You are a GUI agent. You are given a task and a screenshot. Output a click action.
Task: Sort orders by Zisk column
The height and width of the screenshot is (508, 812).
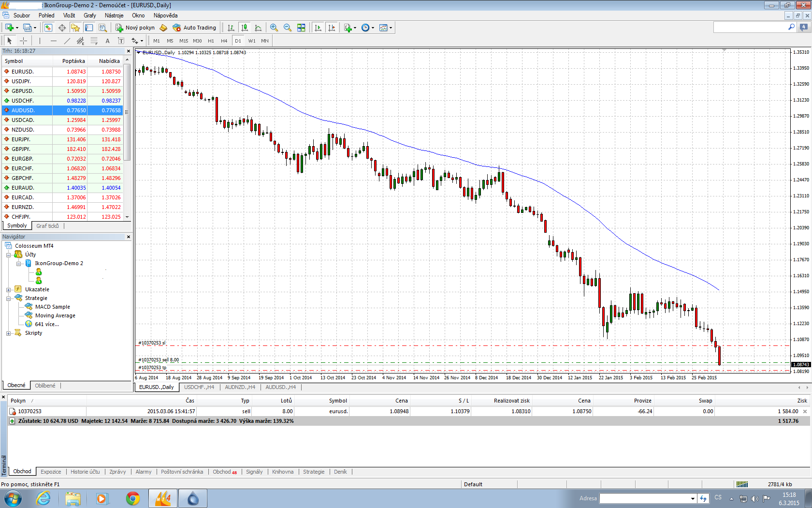pos(802,401)
